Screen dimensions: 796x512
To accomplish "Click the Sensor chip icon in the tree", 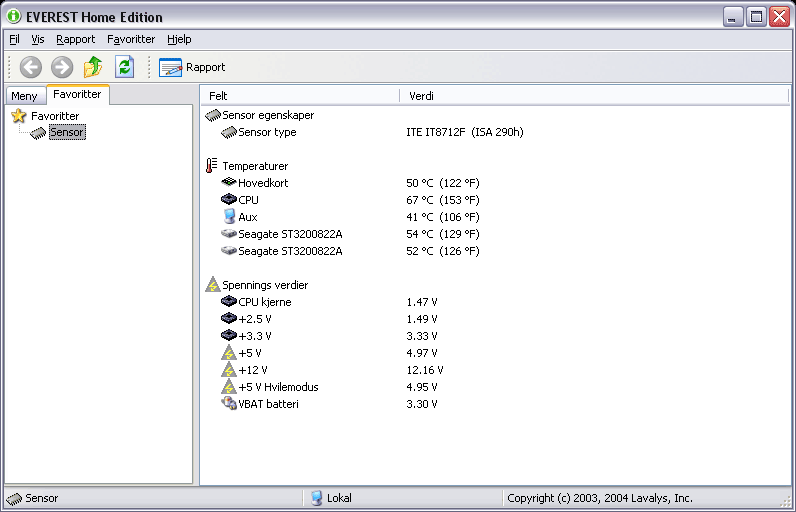I will coord(38,133).
